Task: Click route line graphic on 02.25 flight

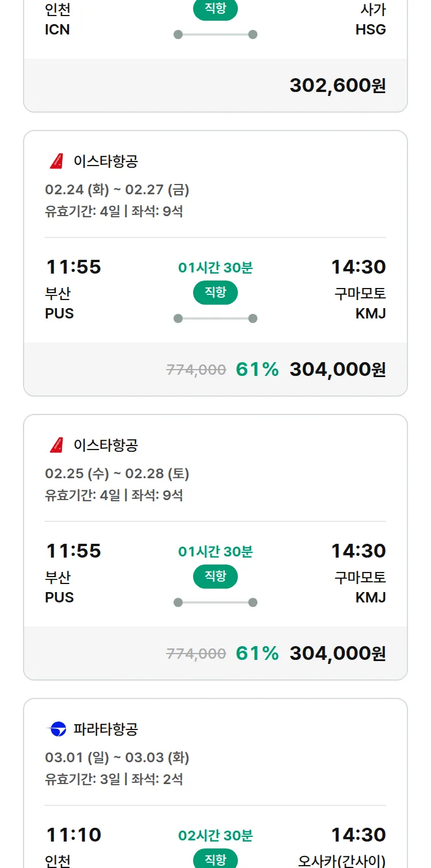Action: (215, 602)
